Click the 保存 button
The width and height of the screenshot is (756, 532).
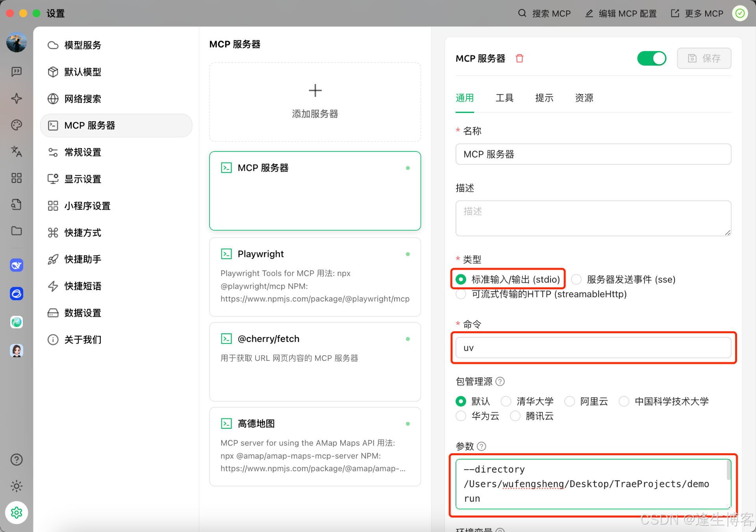click(x=704, y=59)
